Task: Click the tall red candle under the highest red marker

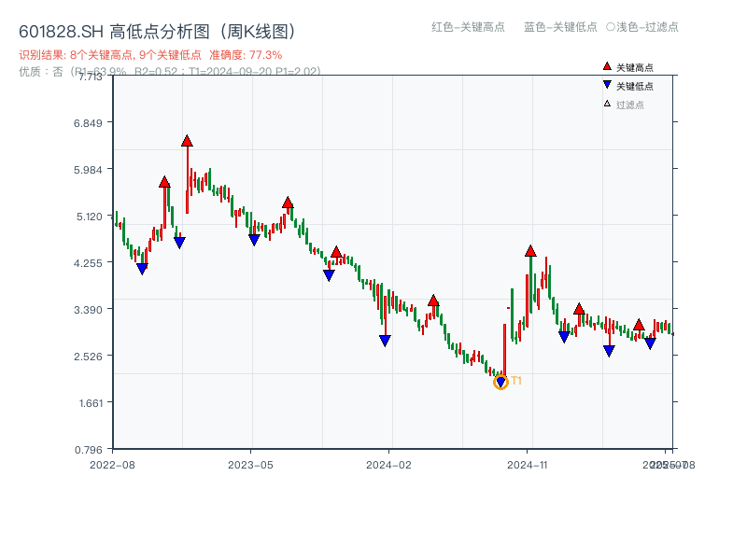Action: 188,180
